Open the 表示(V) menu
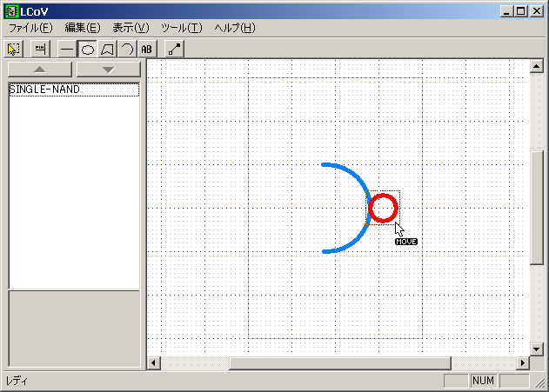 pos(131,28)
